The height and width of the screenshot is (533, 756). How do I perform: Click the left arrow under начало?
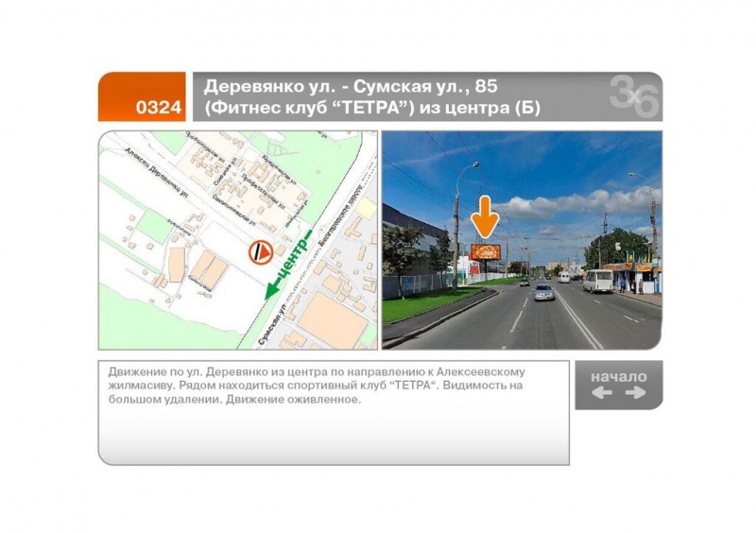[x=601, y=393]
